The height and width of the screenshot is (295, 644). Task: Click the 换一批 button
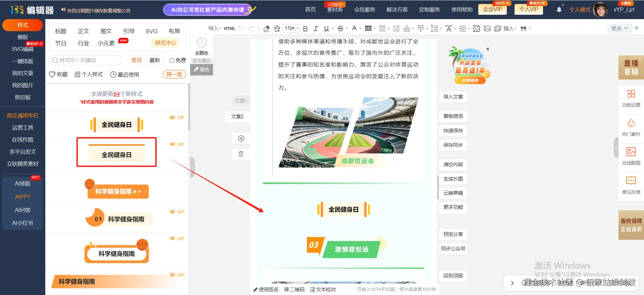174,74
